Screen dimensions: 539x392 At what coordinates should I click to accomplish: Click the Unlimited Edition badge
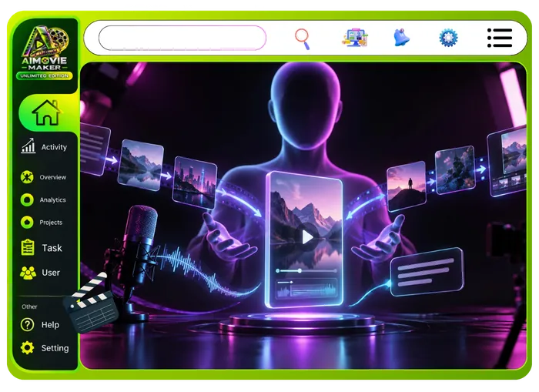[x=45, y=75]
